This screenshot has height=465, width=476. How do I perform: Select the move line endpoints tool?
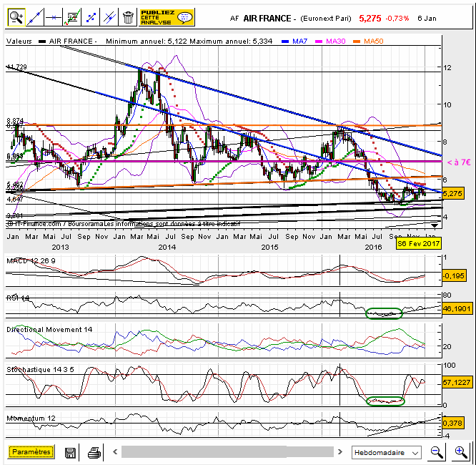pyautogui.click(x=91, y=17)
